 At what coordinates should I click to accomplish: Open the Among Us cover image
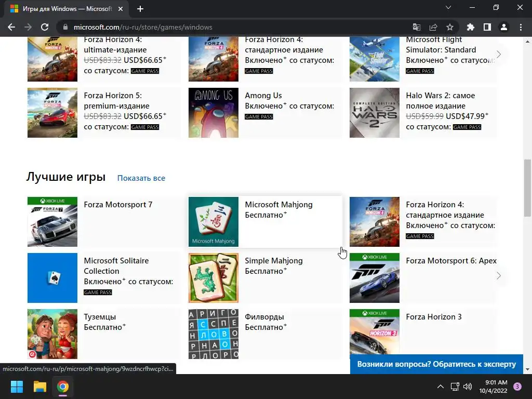(214, 113)
